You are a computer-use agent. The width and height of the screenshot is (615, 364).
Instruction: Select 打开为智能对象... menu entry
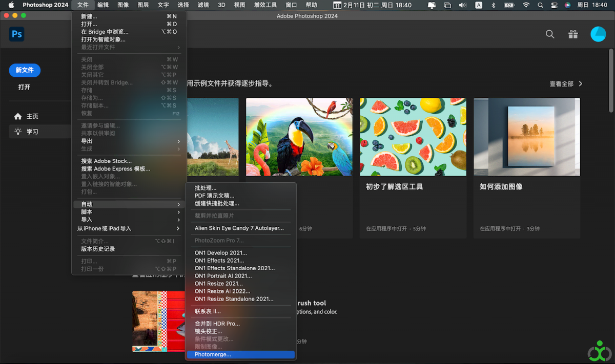[129, 39]
